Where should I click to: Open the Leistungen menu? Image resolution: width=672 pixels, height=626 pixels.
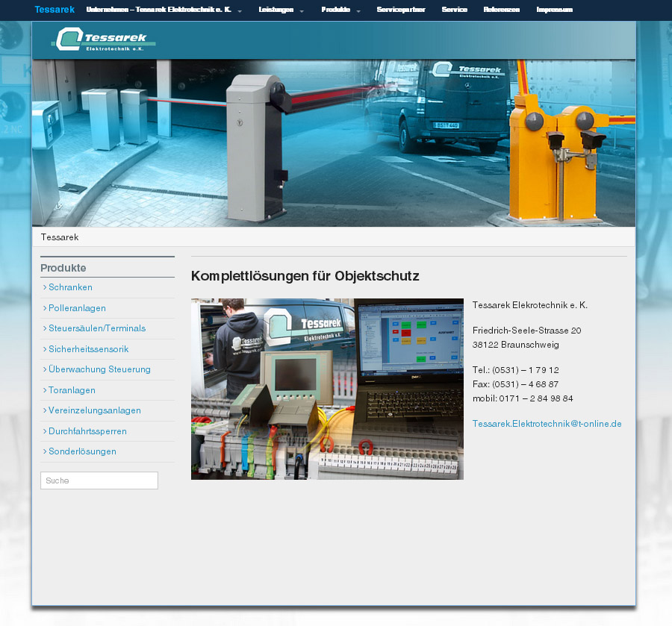[276, 10]
